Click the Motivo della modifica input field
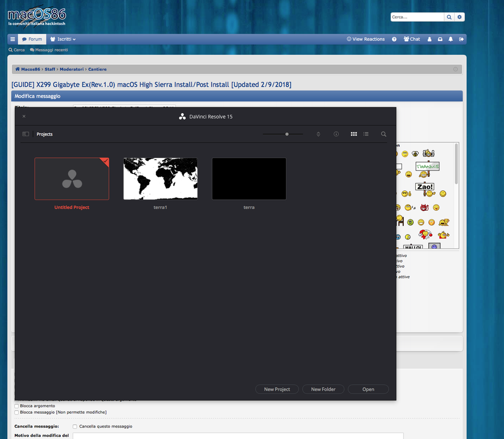 (x=238, y=436)
